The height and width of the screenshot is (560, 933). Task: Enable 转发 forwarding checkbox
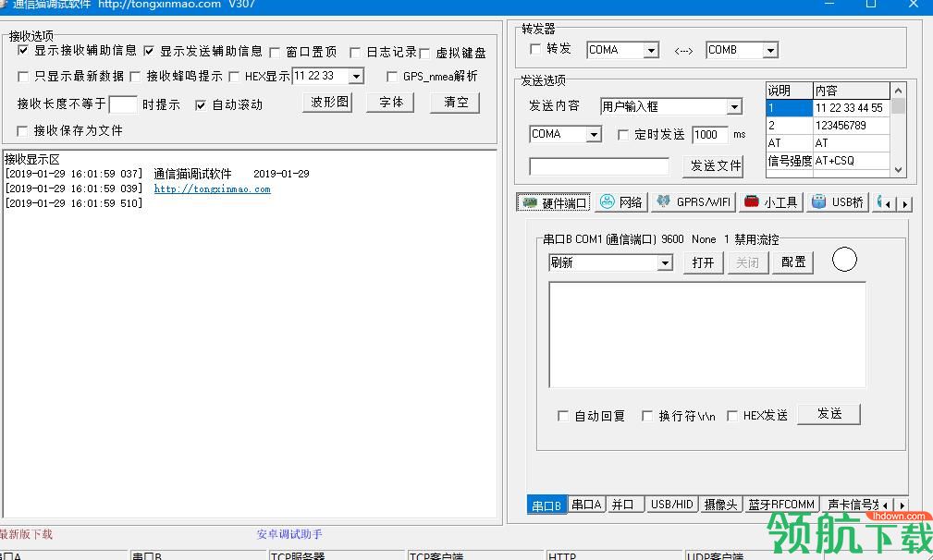tap(535, 49)
